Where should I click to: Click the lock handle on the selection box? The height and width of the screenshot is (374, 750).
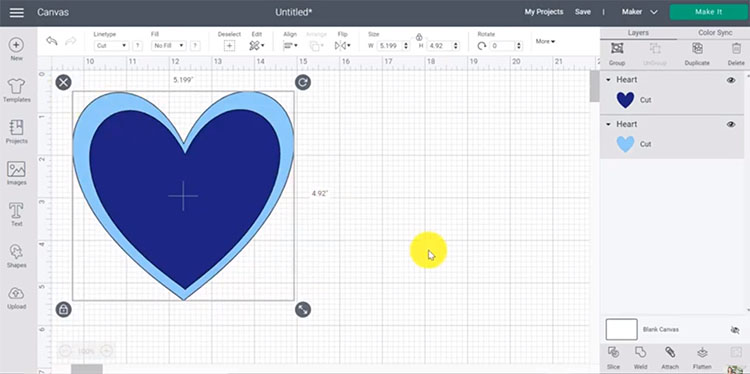63,309
